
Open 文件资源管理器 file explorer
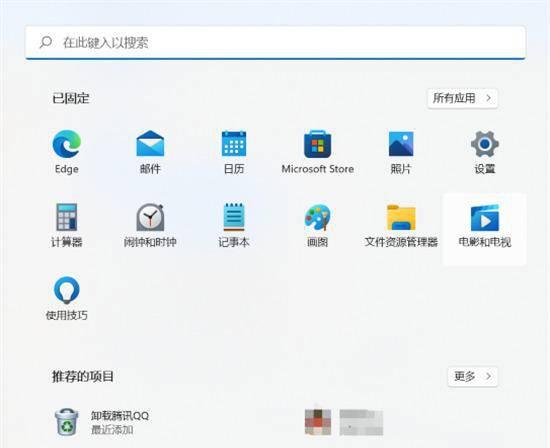click(401, 225)
